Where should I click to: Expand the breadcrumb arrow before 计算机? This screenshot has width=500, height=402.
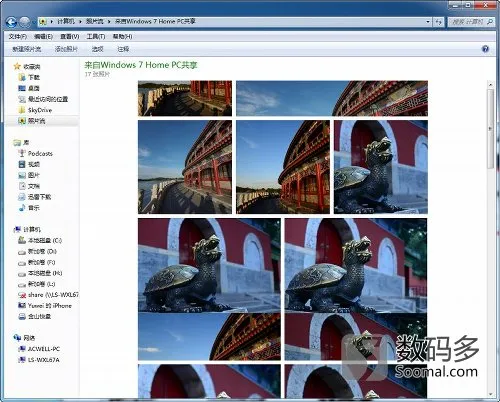tap(52, 22)
